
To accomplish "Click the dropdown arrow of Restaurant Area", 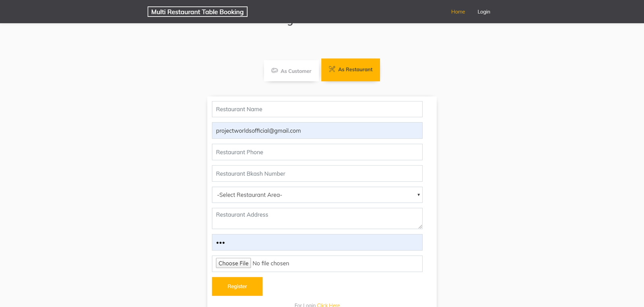I will click(418, 195).
